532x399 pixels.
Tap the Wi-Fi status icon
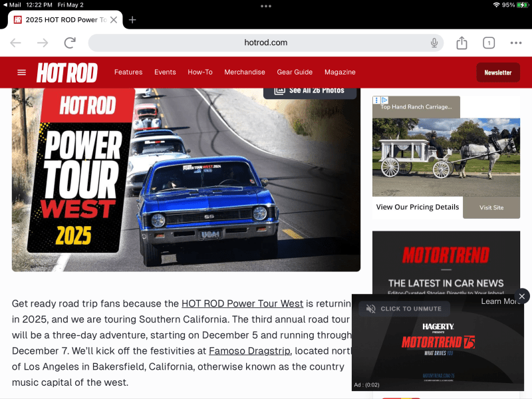click(x=496, y=5)
